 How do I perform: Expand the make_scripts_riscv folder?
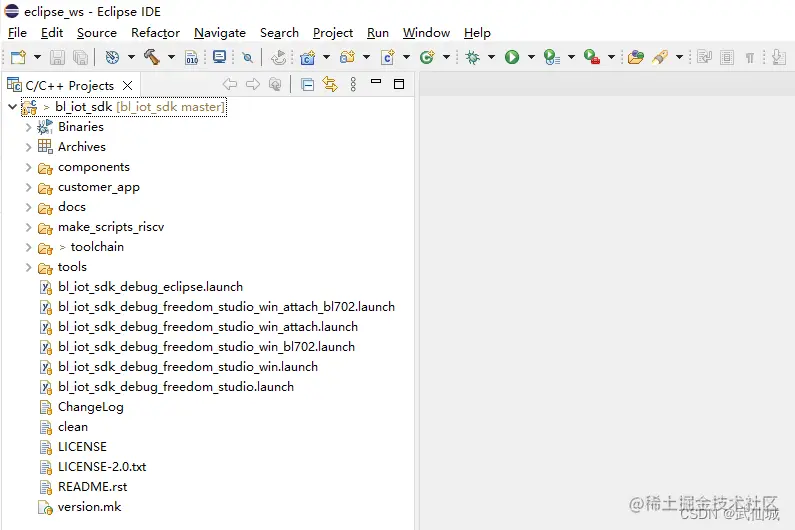point(28,227)
